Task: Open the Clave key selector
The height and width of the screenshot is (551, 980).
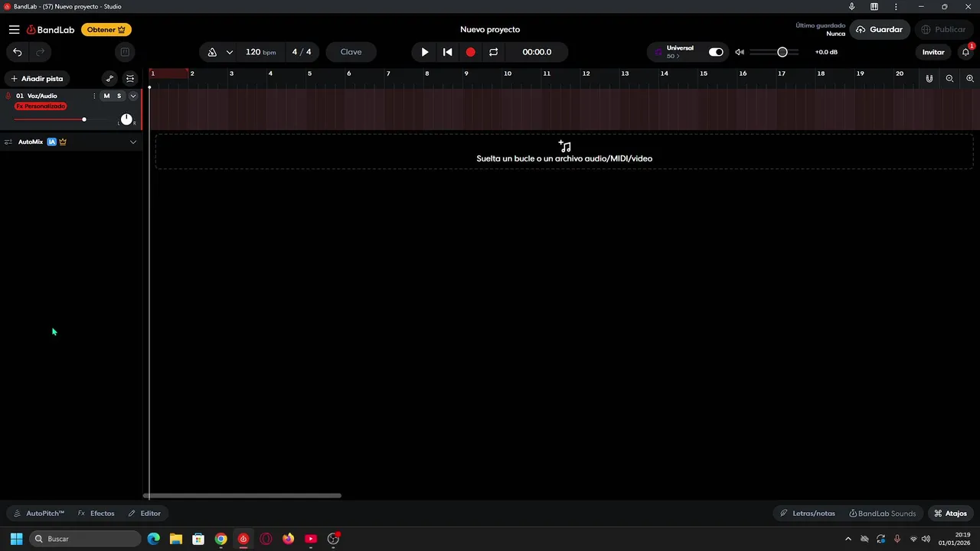Action: tap(351, 52)
